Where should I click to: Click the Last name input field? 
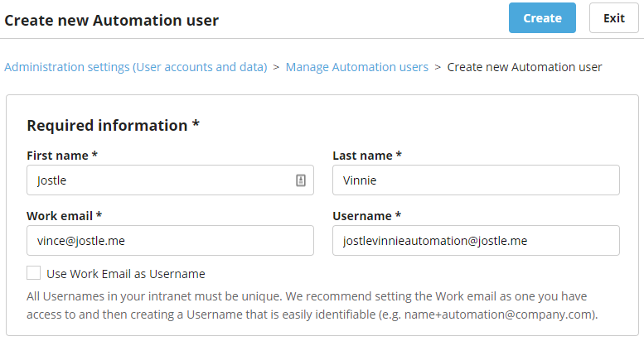click(x=476, y=180)
